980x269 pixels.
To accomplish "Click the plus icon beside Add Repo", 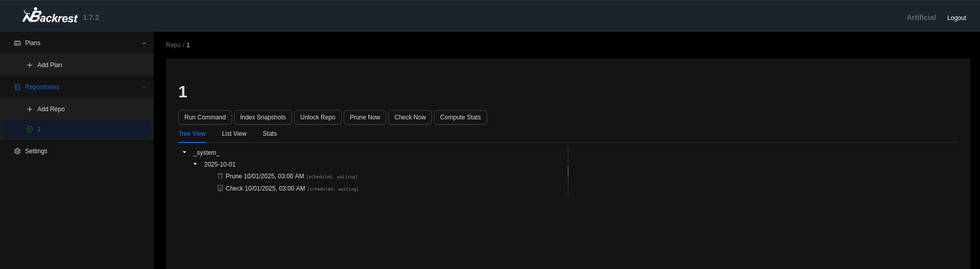I will pos(30,109).
